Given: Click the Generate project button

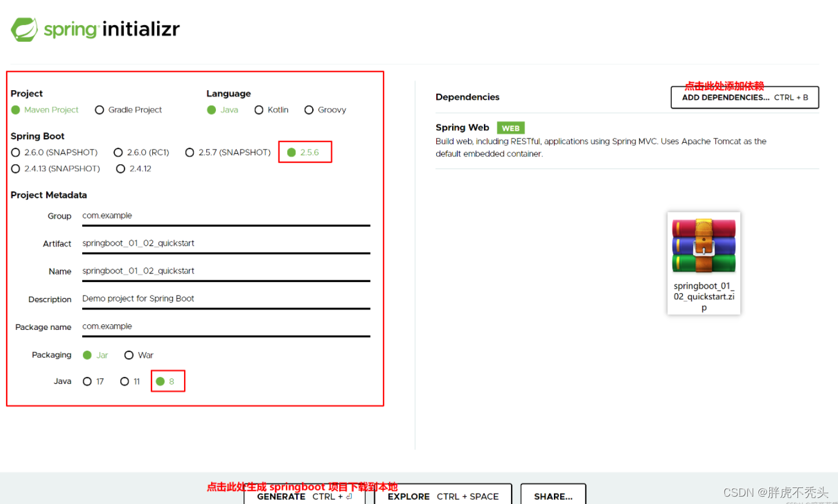Looking at the screenshot, I should (x=304, y=495).
